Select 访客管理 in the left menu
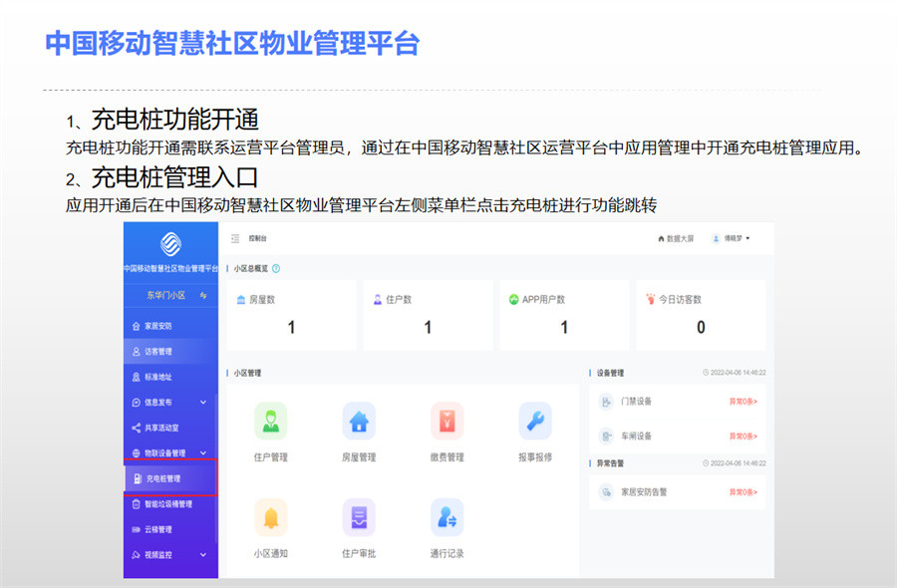The width and height of the screenshot is (897, 588). [170, 351]
